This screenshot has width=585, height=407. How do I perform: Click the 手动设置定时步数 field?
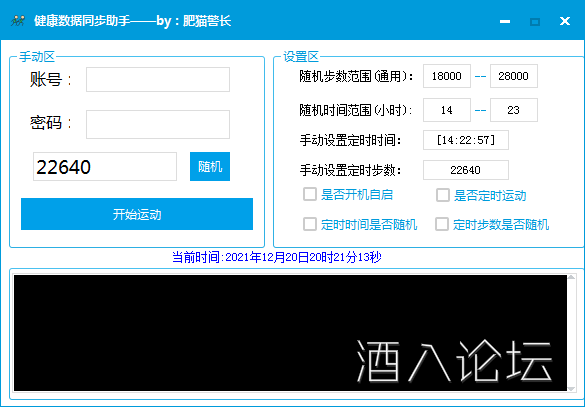pos(466,170)
